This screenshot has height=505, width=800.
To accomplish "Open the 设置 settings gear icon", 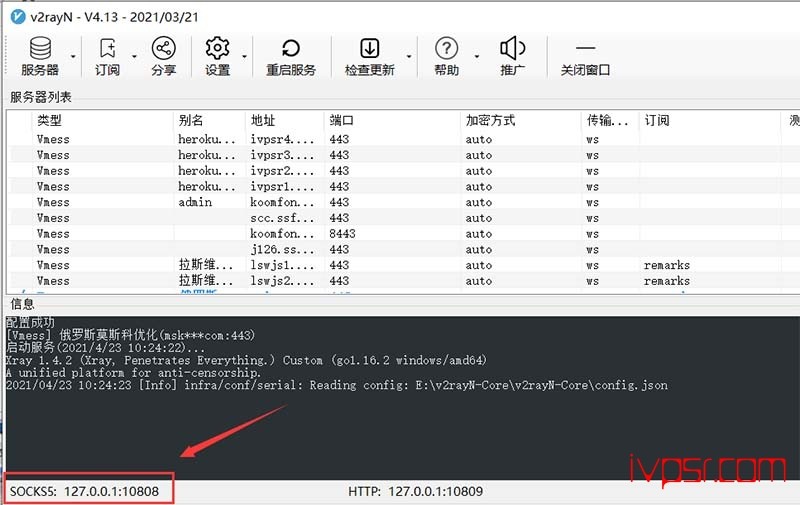I will click(x=218, y=56).
